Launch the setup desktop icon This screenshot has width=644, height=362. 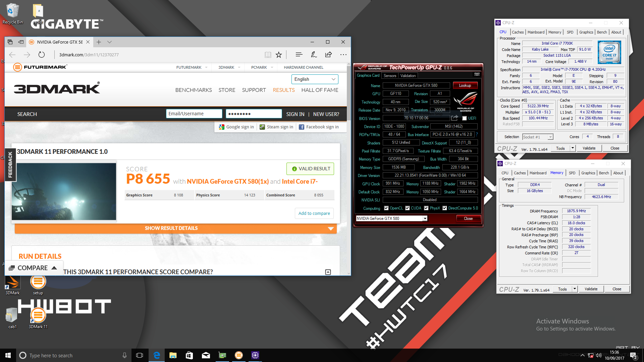(x=38, y=285)
